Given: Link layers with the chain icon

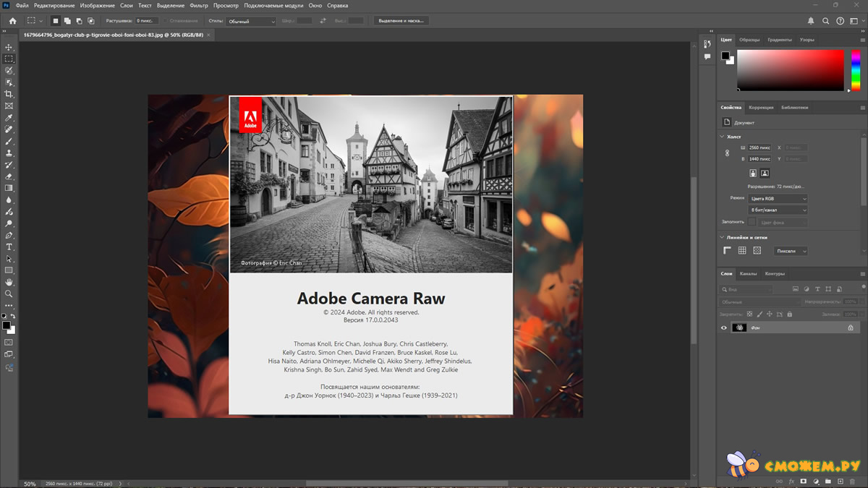Looking at the screenshot, I should click(779, 481).
